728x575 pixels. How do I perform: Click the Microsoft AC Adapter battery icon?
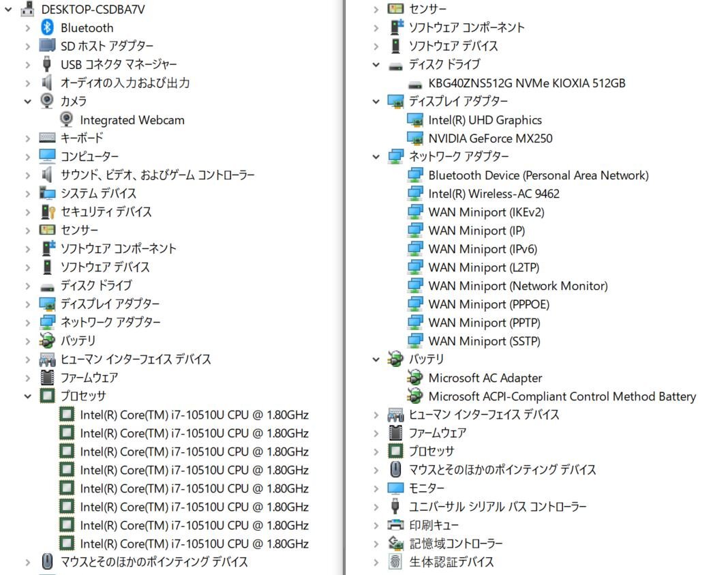[x=414, y=378]
